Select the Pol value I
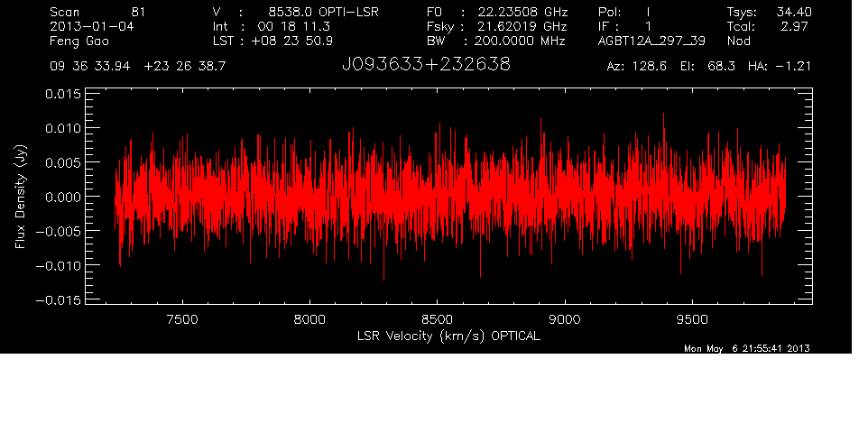 (x=648, y=12)
